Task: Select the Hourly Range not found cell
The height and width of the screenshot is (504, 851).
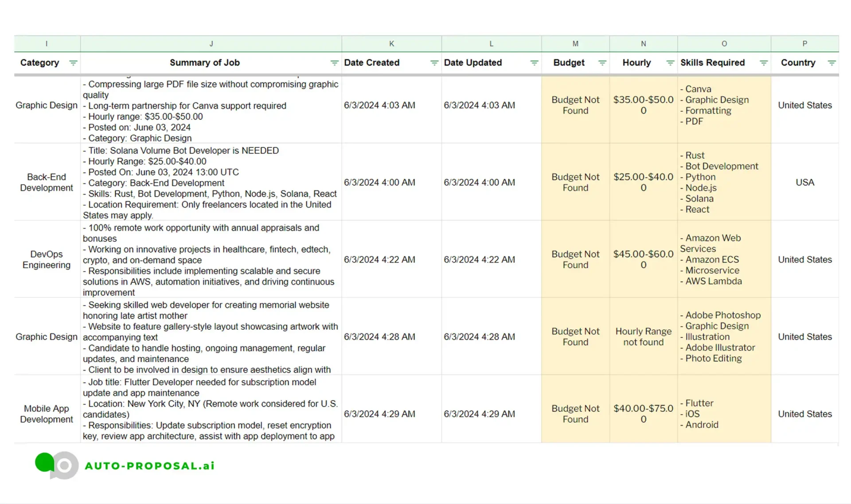Action: point(643,336)
